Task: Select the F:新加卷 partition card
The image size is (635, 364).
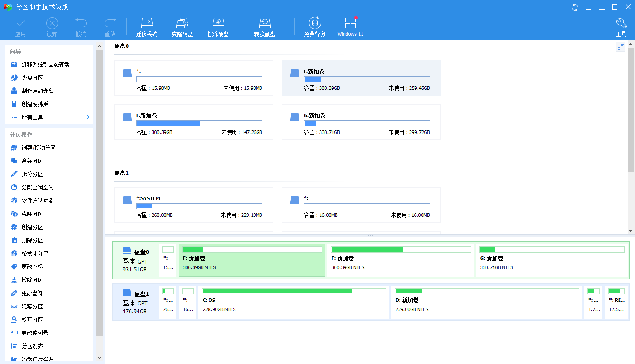Action: coord(193,122)
